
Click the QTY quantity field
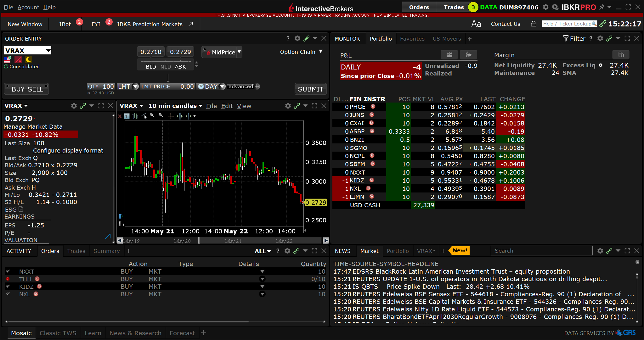pos(101,86)
